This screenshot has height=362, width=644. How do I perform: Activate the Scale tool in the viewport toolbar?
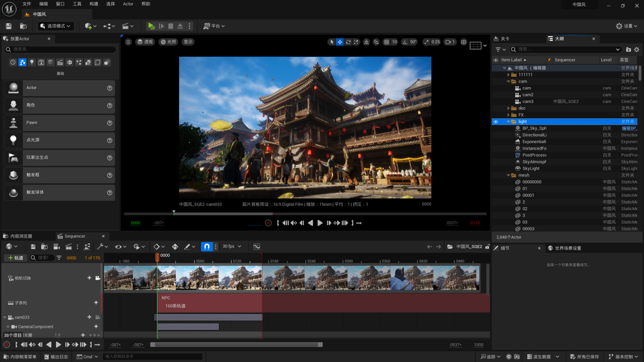pyautogui.click(x=356, y=42)
